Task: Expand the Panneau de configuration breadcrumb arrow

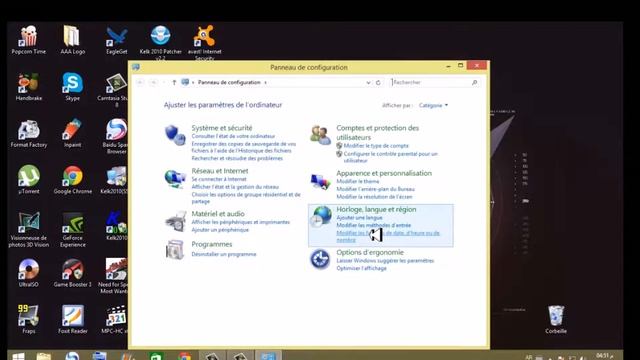Action: [265, 82]
